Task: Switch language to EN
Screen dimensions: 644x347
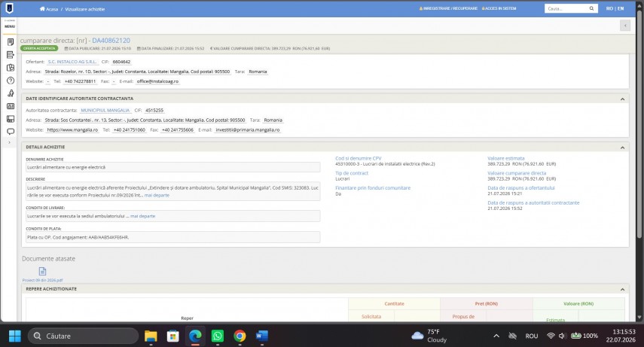Action: (x=621, y=8)
